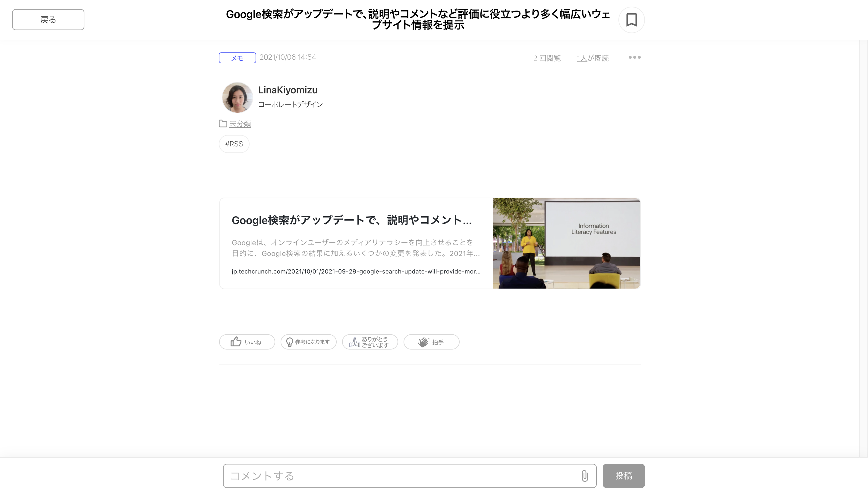Open the Google検索がアップデートで link card title
This screenshot has width=868, height=494.
(352, 220)
